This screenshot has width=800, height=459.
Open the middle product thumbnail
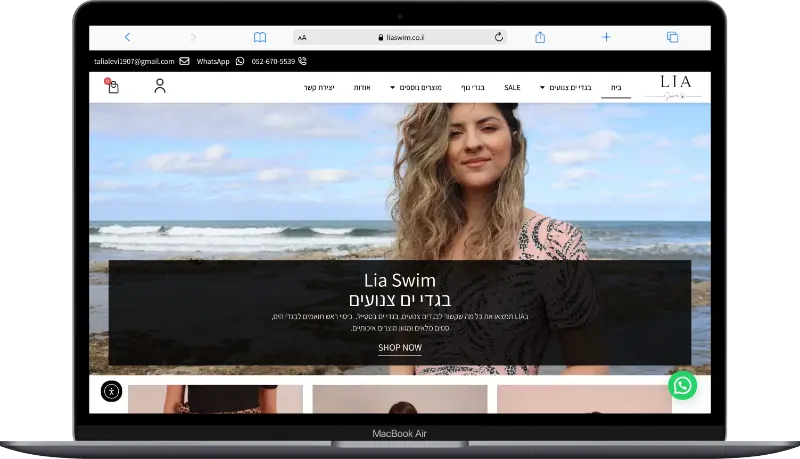tap(400, 399)
